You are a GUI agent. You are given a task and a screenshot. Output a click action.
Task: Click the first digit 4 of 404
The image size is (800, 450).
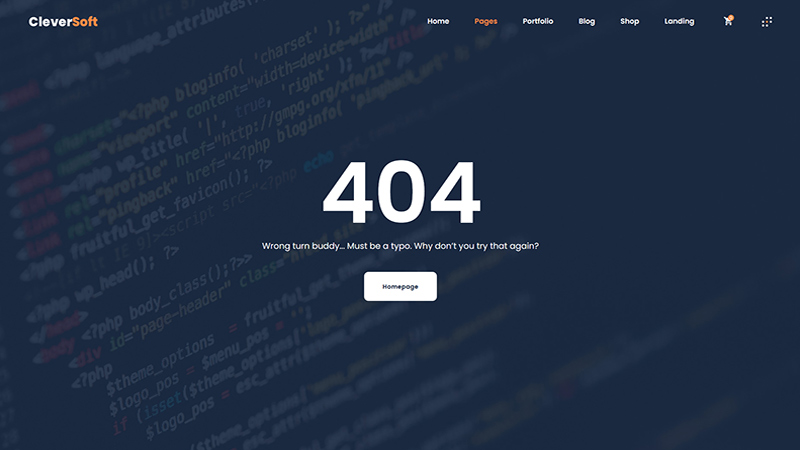click(x=348, y=193)
